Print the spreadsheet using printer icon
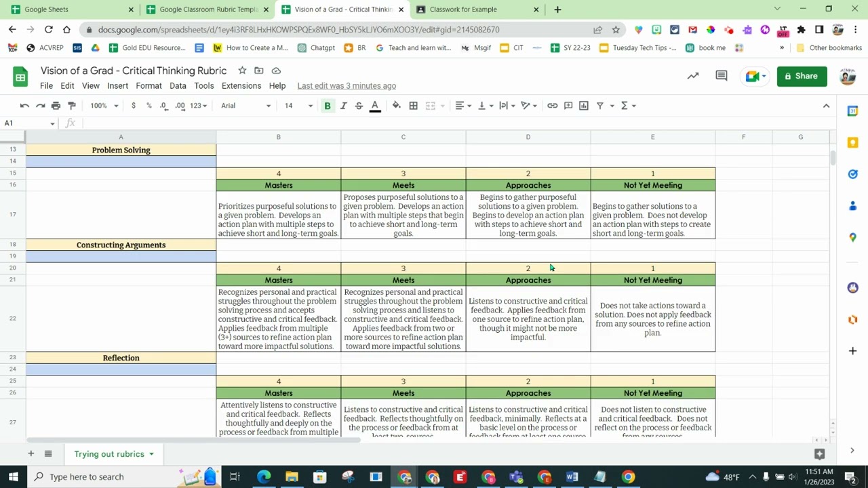Screen dimensions: 868x488 click(x=56, y=106)
